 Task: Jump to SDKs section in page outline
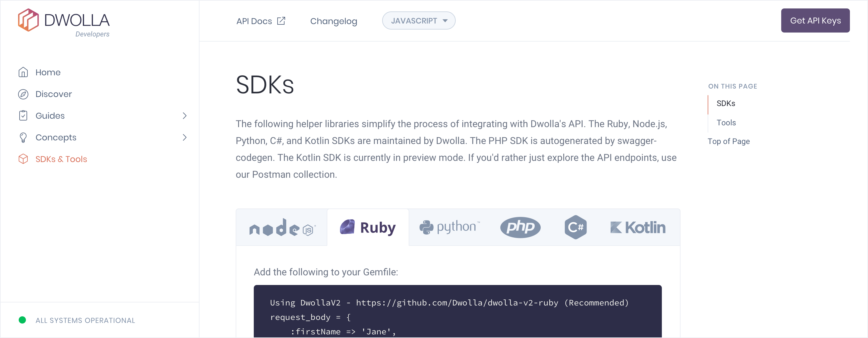pos(725,103)
